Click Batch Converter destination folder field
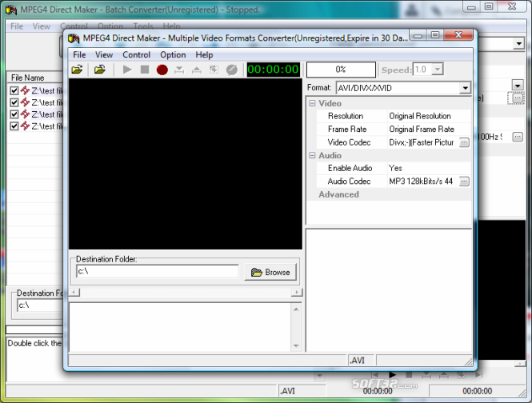This screenshot has height=403, width=532. (40, 305)
